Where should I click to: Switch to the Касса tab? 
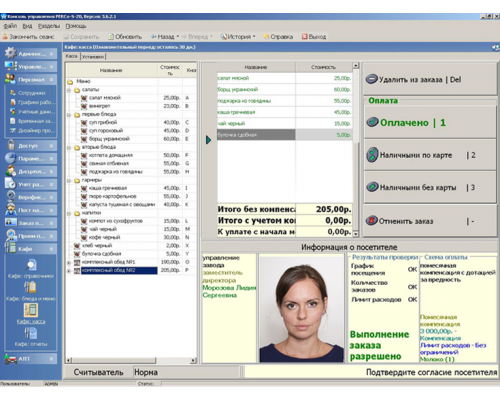(72, 56)
